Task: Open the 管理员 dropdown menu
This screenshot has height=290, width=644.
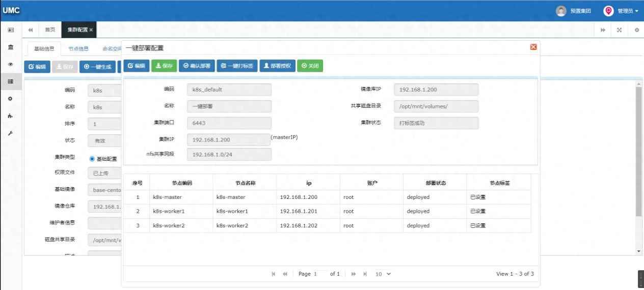Action: tap(628, 11)
